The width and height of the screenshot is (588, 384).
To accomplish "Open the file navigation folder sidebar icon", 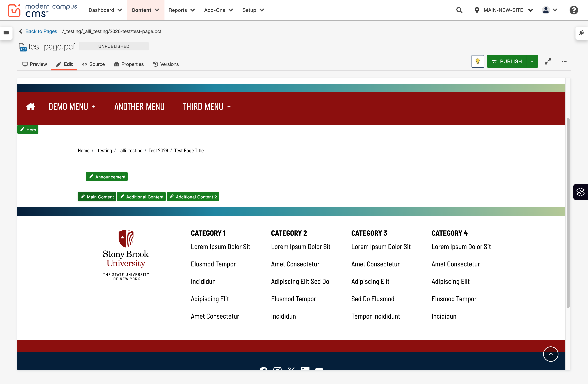I will tap(6, 33).
